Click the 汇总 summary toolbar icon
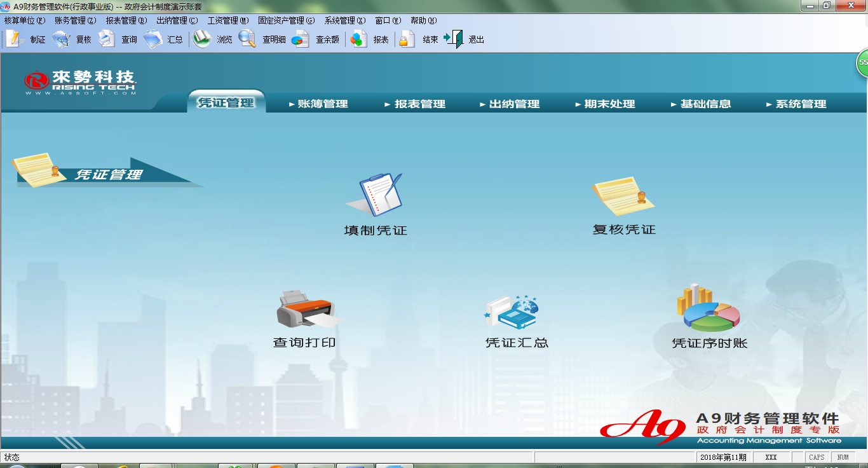The height and width of the screenshot is (468, 868). (153, 39)
